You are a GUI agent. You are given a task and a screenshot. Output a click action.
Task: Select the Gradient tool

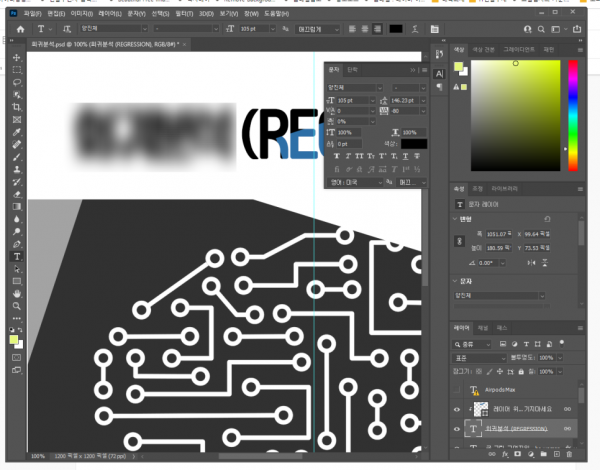[x=16, y=207]
